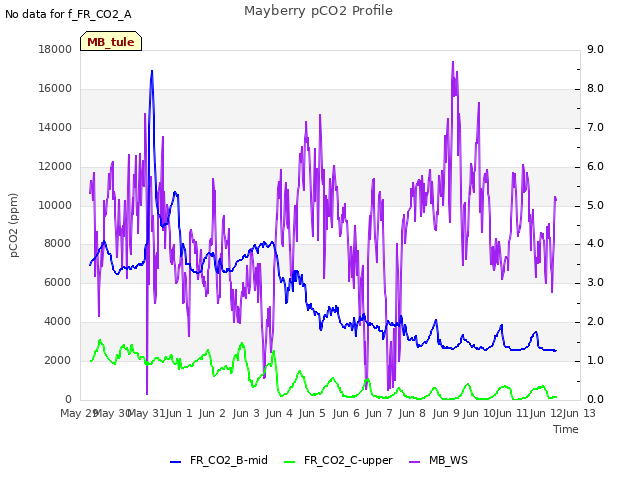Click the purple wind speed peak on Jun 9
The height and width of the screenshot is (480, 640).
(453, 62)
